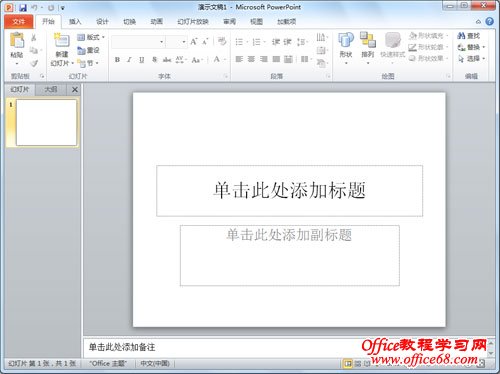Click the Cut scissors icon
The width and height of the screenshot is (500, 374).
click(34, 38)
